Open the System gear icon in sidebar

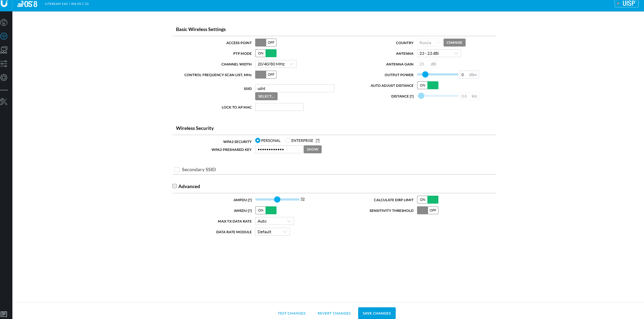[4, 78]
